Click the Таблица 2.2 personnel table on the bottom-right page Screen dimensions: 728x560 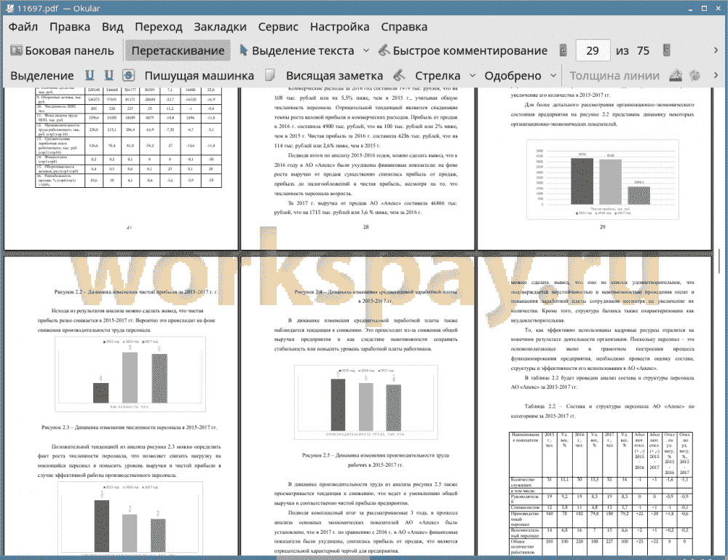point(601,493)
